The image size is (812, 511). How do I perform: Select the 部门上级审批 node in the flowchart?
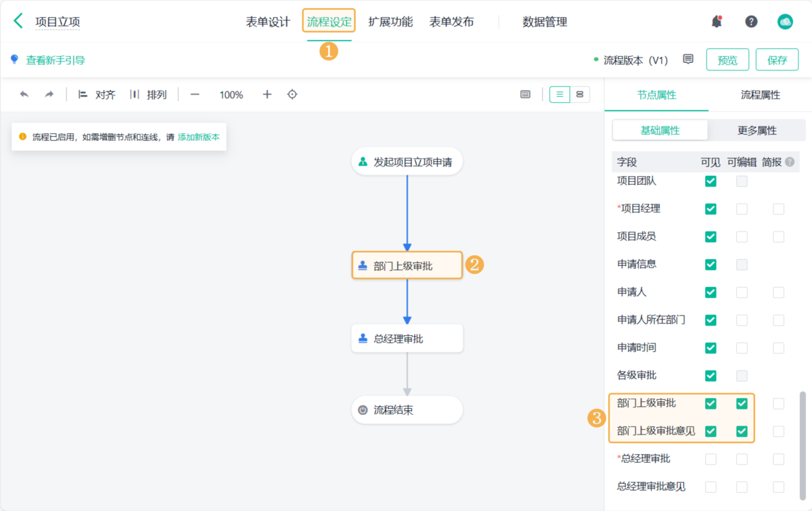click(407, 265)
